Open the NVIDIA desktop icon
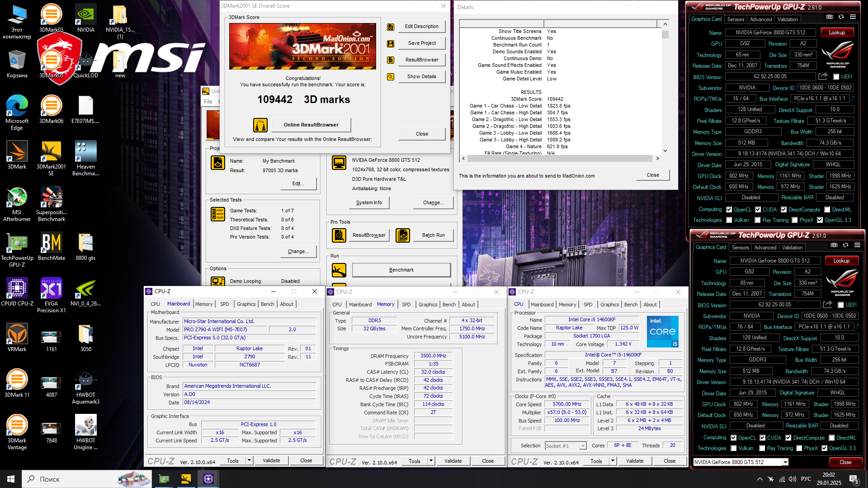868x488 pixels. click(x=85, y=18)
